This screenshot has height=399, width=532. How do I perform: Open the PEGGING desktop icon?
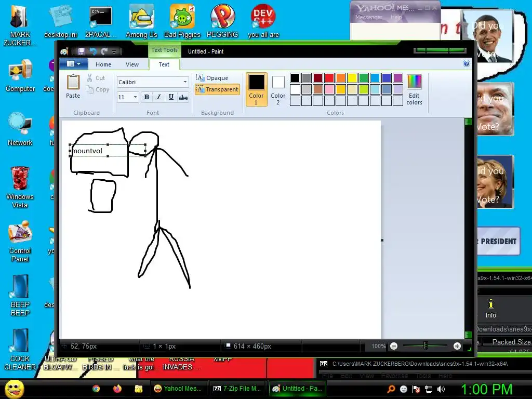(222, 21)
